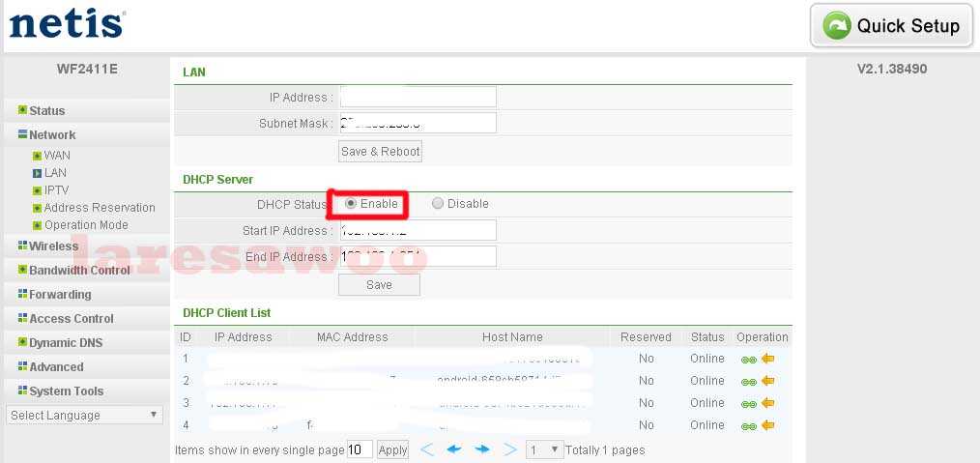Viewport: 980px width, 463px height.
Task: Click the Apply button for page size
Action: [392, 449]
